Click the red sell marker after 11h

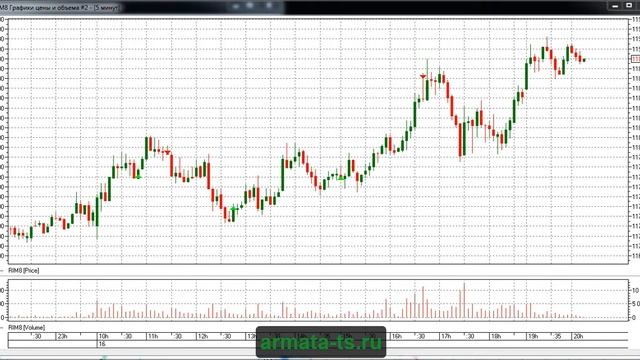[167, 152]
